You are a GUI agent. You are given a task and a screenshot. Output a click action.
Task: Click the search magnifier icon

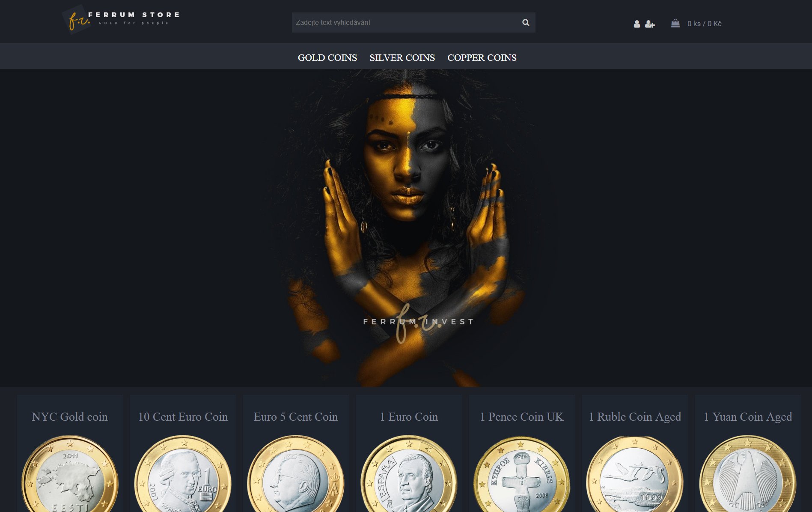526,23
